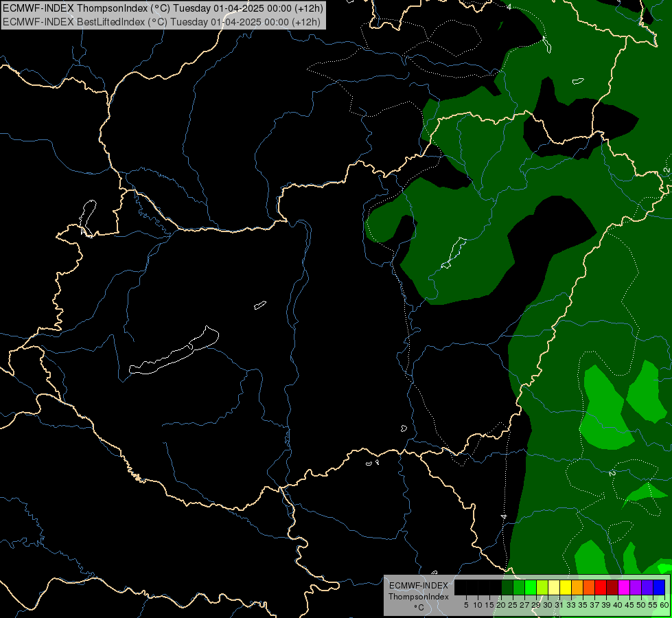Click the red 37–39 legend swatch
Viewport: 672px width, 618px height.
(601, 587)
